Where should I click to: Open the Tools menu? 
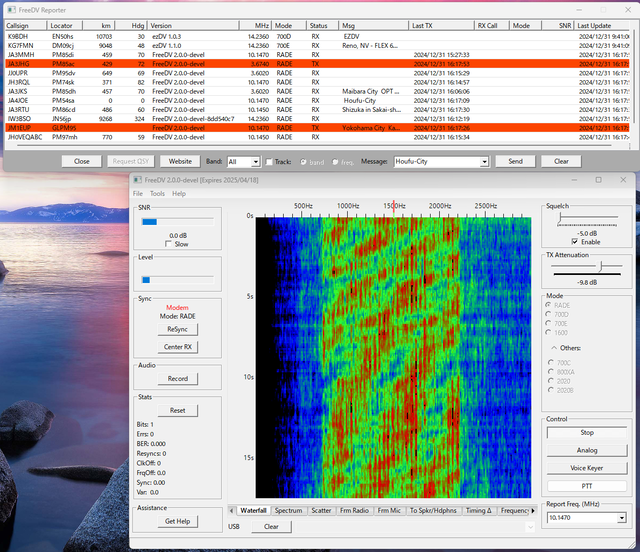pos(158,193)
